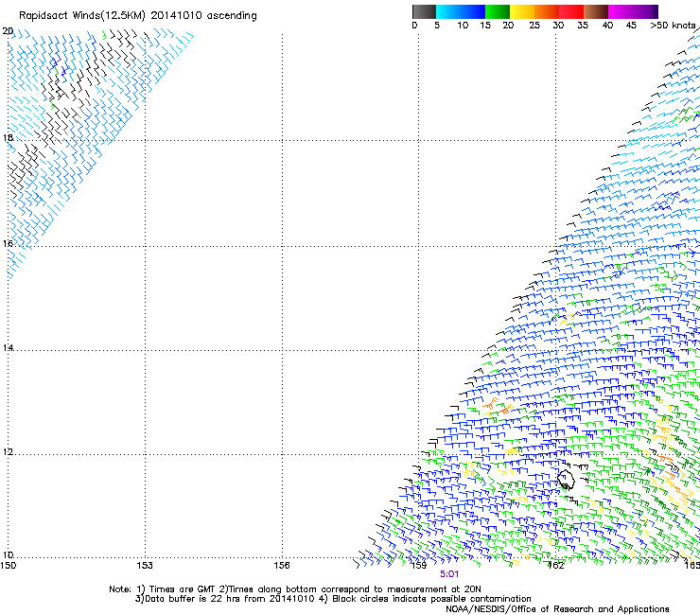Click the '162' longitude axis label
Viewport: 700px width, 615px height.
(x=555, y=566)
